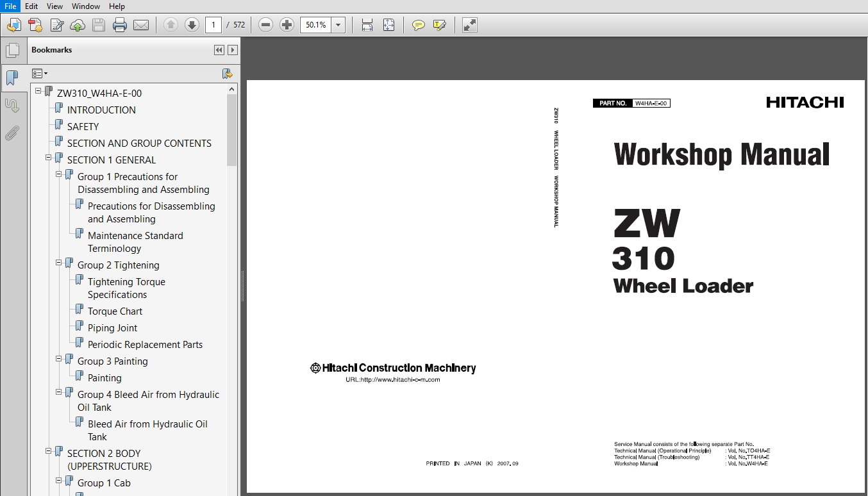Click the Workshop Manual title on the page
Viewport: 868px width, 496px height.
click(722, 155)
